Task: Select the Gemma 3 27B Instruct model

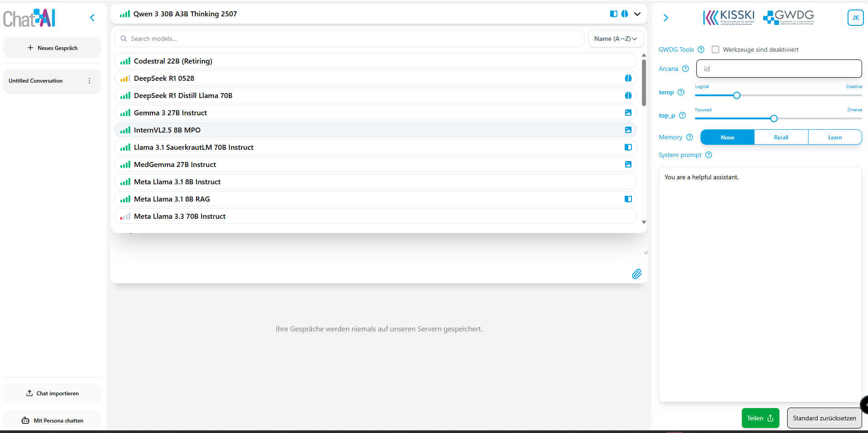Action: coord(170,113)
